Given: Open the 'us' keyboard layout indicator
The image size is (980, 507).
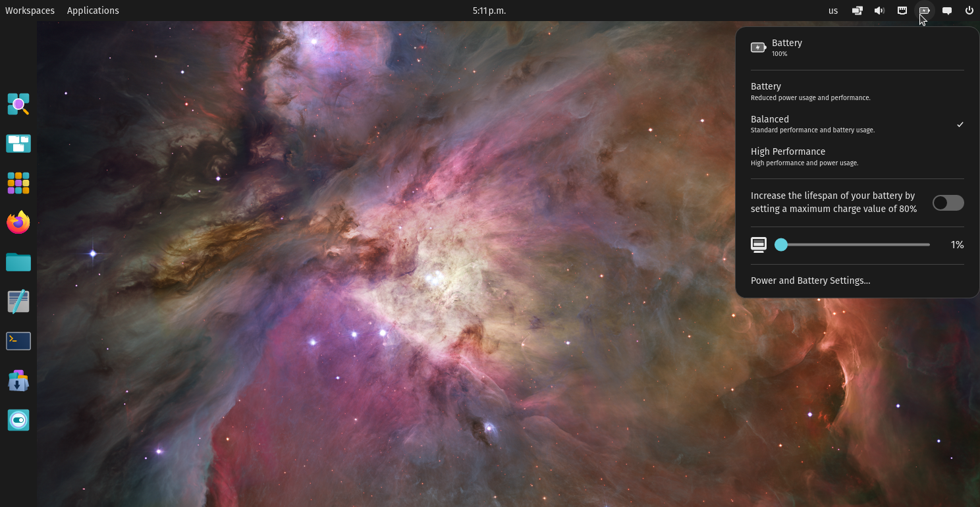Looking at the screenshot, I should pos(833,11).
